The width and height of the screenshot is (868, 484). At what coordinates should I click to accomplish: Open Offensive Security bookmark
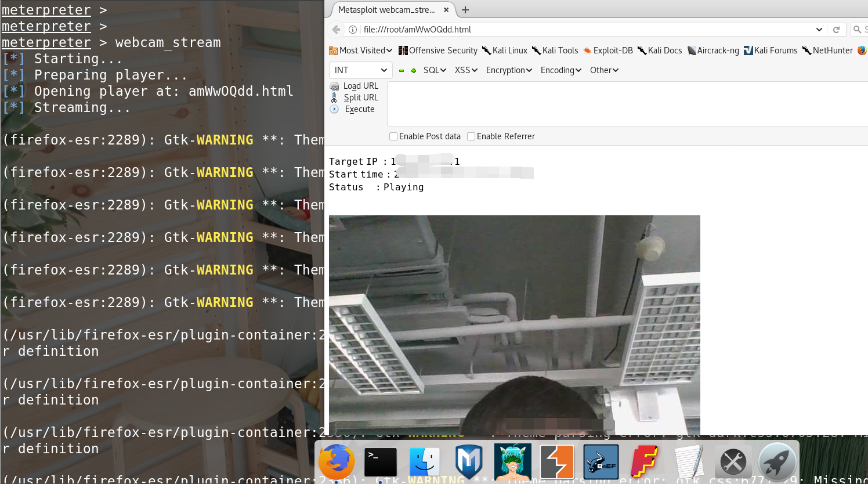(438, 50)
